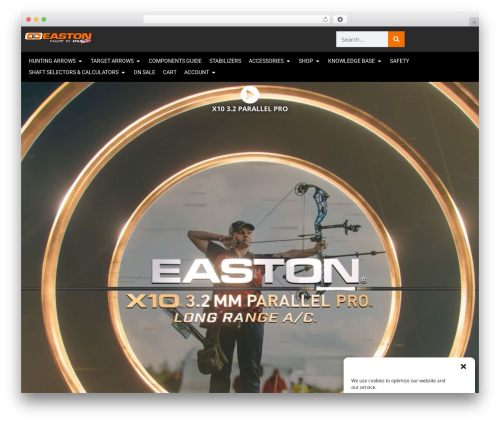
Task: Click the macOS red close window dot
Action: pos(29,20)
